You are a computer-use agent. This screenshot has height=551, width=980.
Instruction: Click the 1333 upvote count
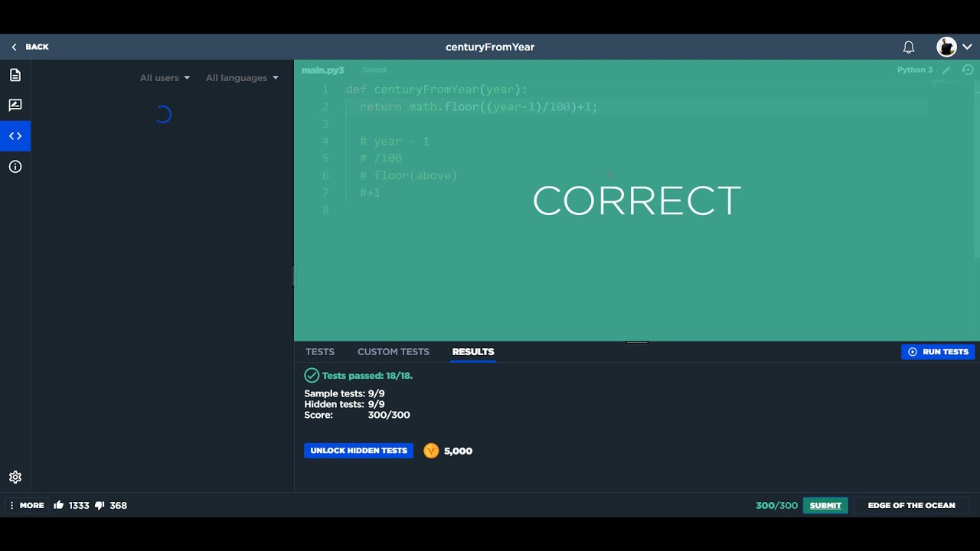pos(79,506)
